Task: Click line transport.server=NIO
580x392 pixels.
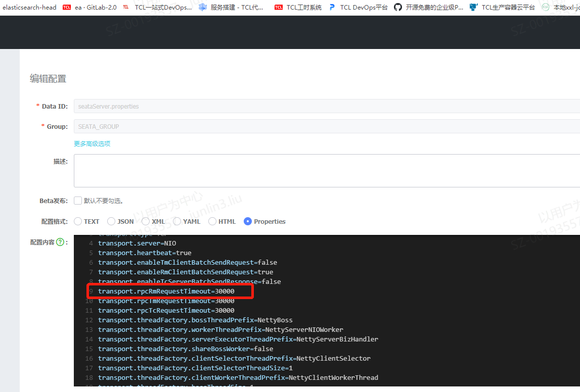Action: pyautogui.click(x=137, y=243)
